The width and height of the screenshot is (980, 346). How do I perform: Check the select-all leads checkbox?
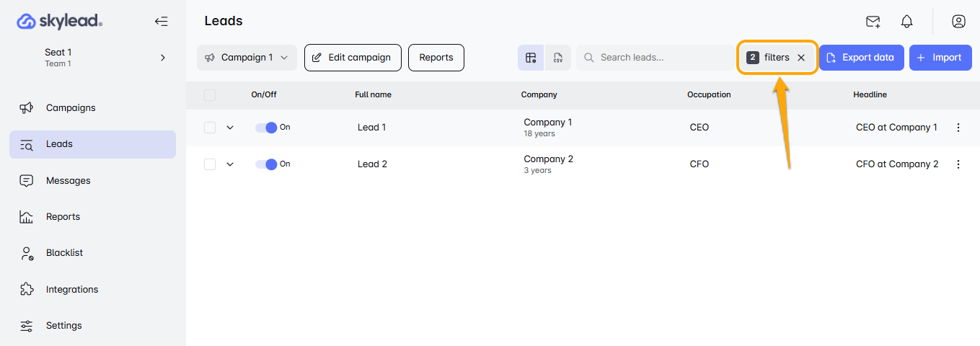coord(210,95)
